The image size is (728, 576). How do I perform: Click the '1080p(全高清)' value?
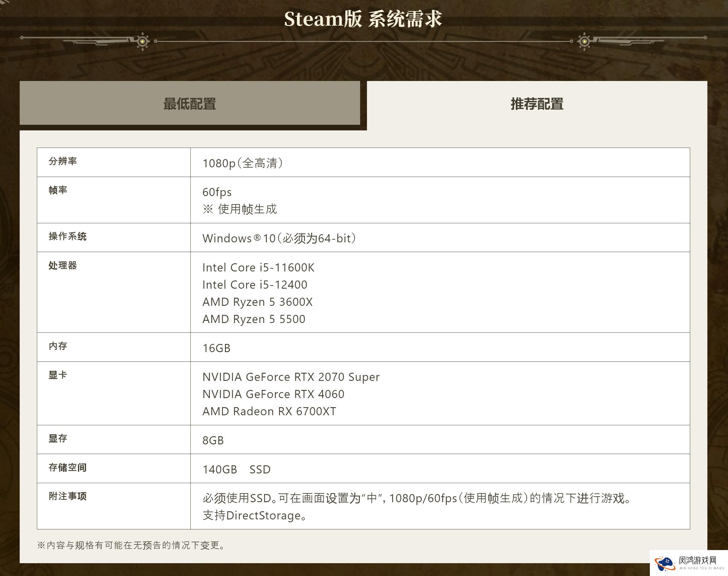tap(243, 163)
